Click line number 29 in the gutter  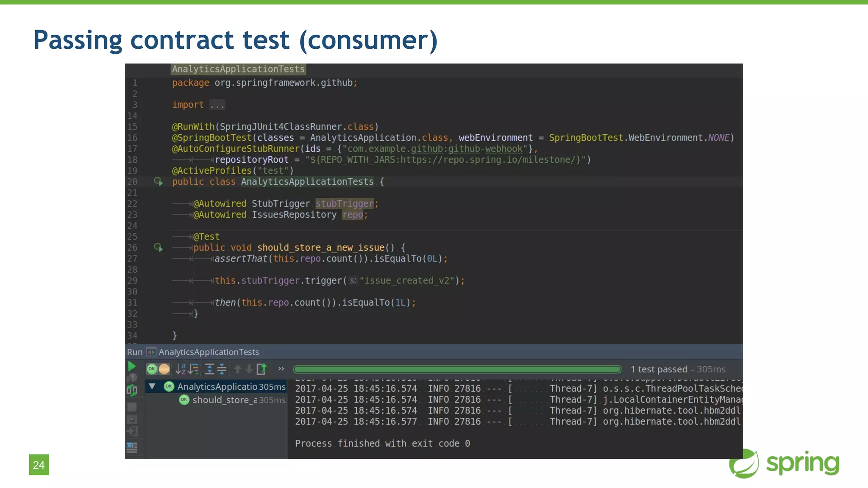[132, 281]
